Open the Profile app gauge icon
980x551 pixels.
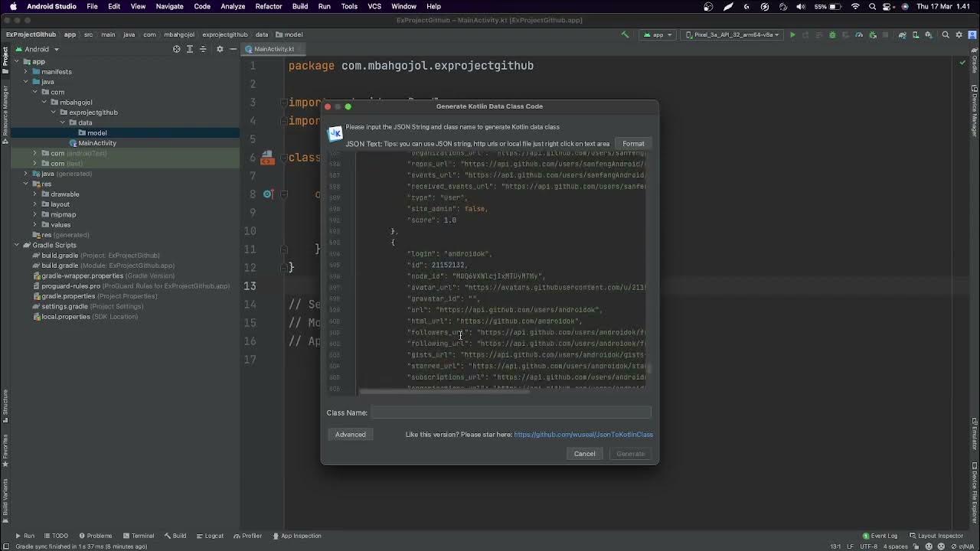click(859, 34)
